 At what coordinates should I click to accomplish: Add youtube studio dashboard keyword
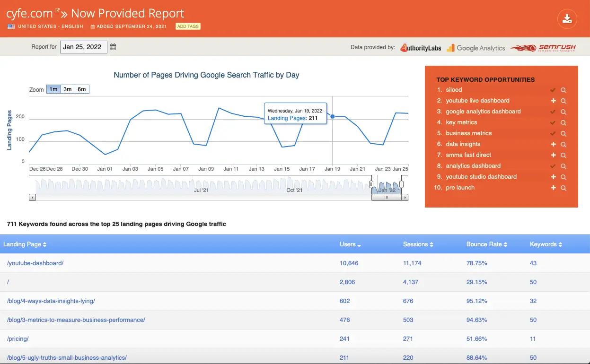click(553, 177)
